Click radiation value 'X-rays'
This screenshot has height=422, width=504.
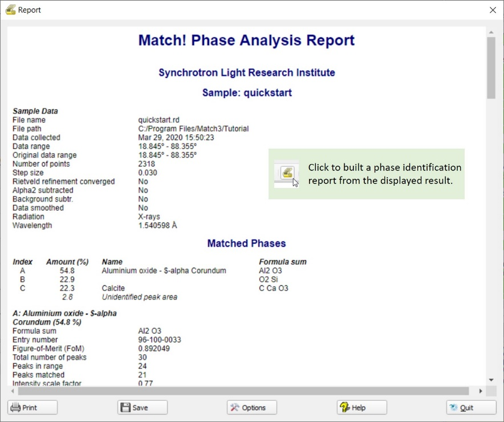point(149,216)
